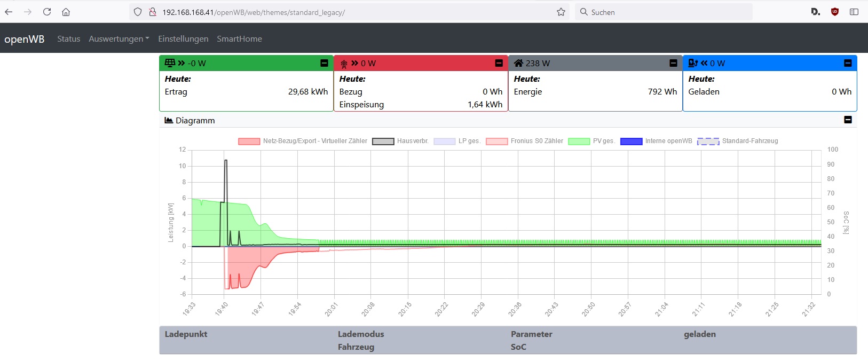
Task: Click the Suchen search field
Action: coord(664,12)
